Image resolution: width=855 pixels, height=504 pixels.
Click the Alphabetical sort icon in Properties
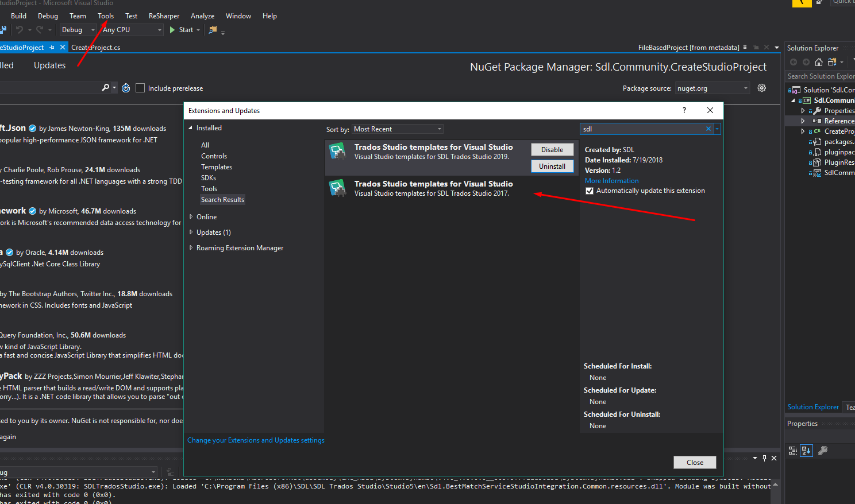pos(807,451)
